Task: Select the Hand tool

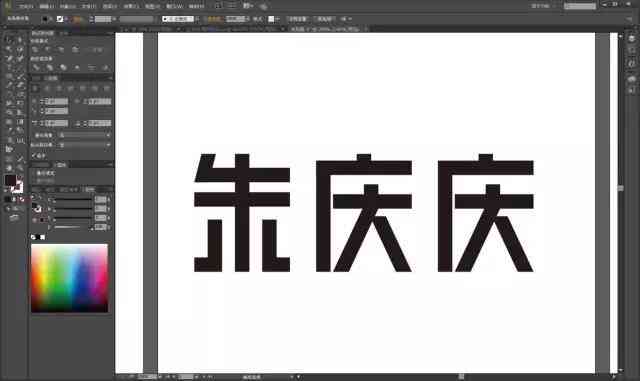Action: pyautogui.click(x=9, y=167)
